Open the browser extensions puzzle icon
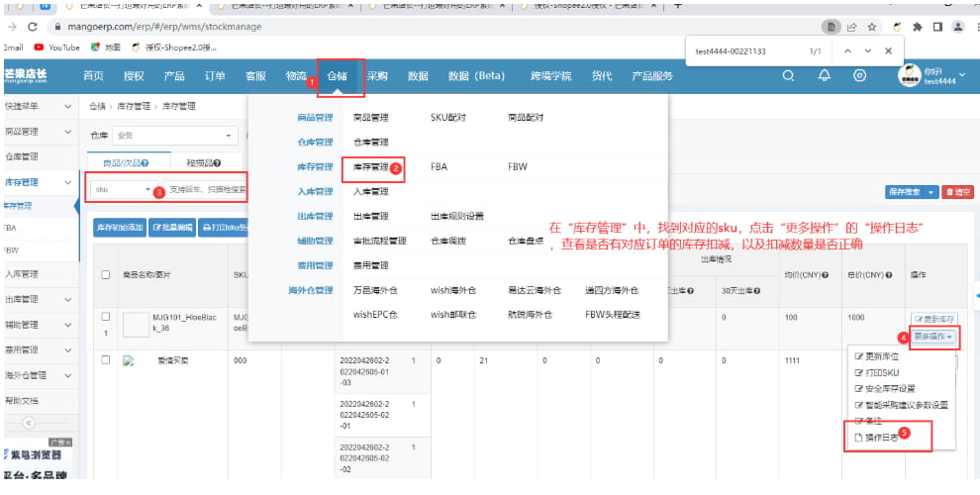980x495 pixels. 917,26
